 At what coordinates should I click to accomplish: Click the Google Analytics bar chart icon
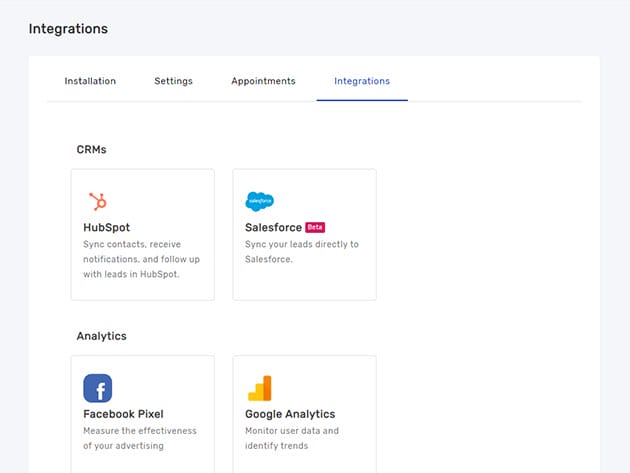coord(260,388)
